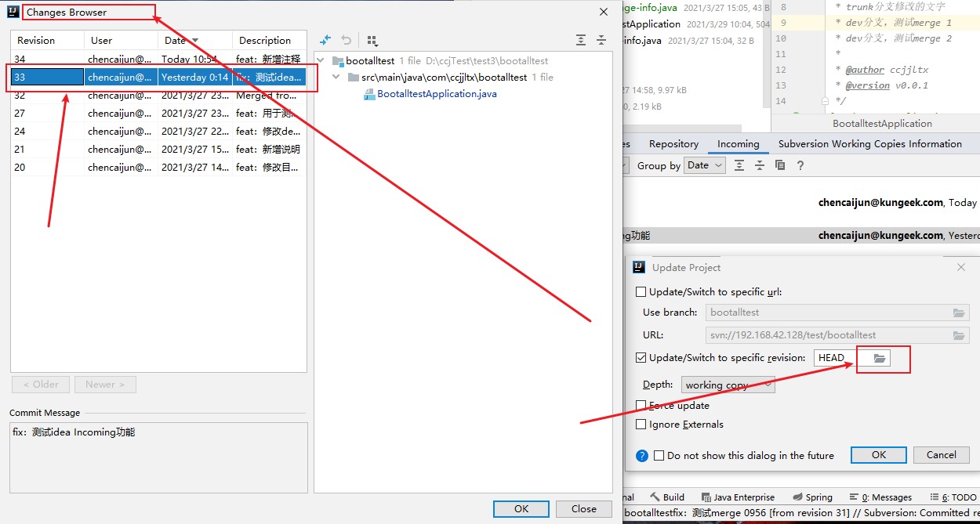Screen dimensions: 980x524
Task: Collapse all nodes in changes tree toolbar
Action: pos(601,40)
